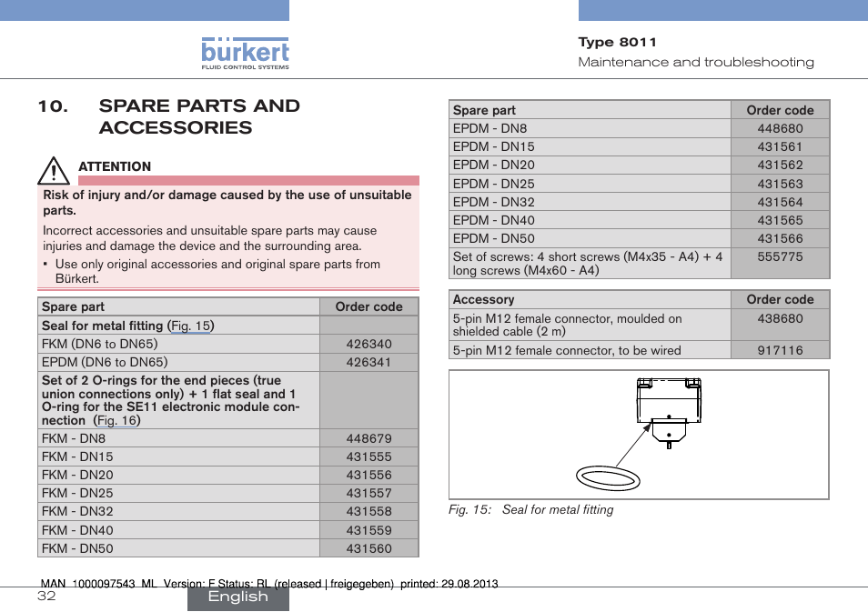Open the Fig. 16 link in table
Viewport: 868px width, 612px height.
116,420
